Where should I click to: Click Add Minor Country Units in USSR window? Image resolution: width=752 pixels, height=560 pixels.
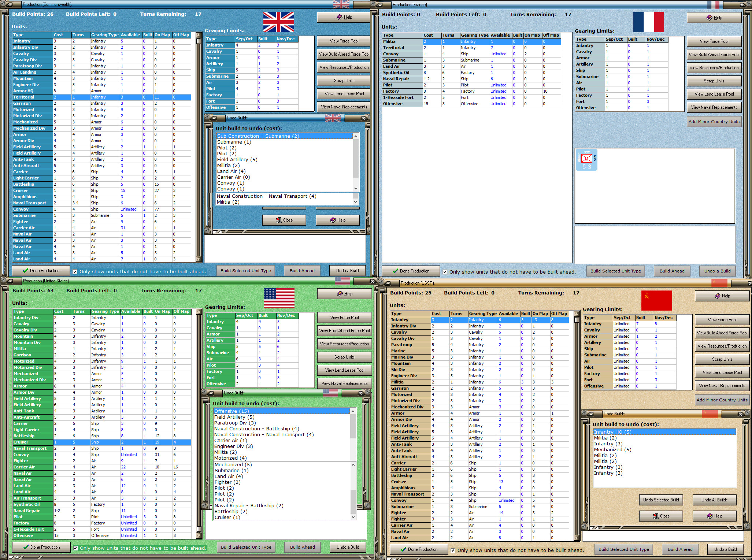[x=722, y=400]
